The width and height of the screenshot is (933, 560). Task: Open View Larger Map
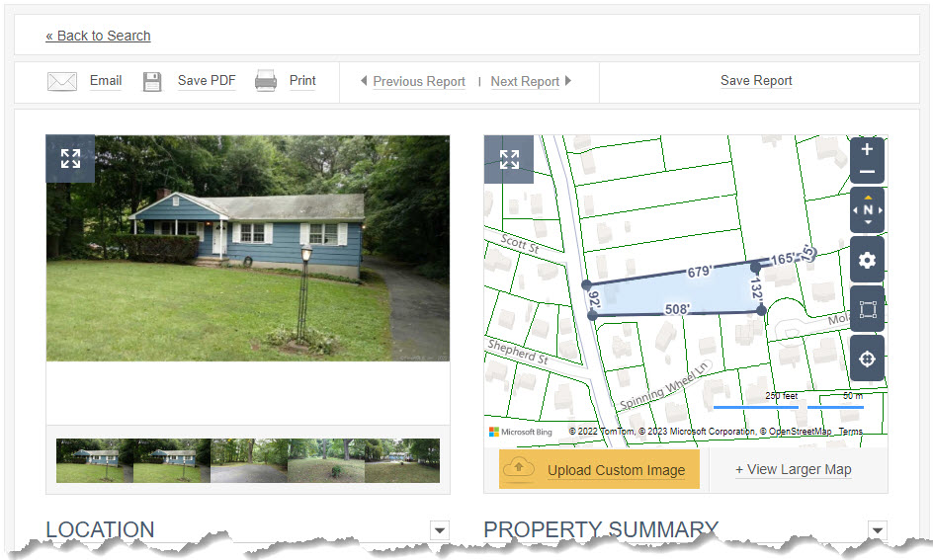[x=794, y=470]
